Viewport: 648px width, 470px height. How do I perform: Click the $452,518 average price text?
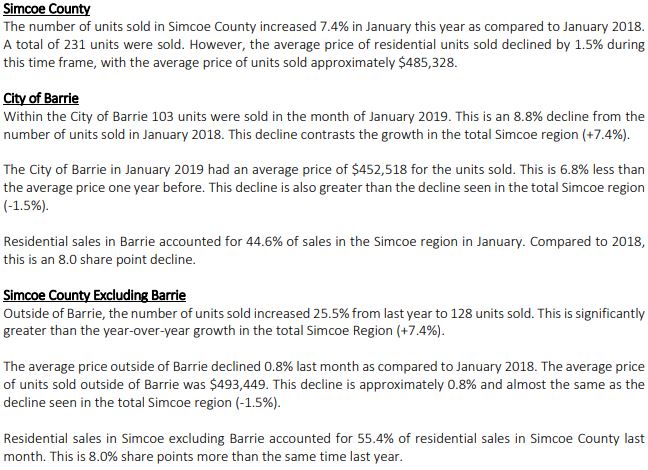pos(379,169)
